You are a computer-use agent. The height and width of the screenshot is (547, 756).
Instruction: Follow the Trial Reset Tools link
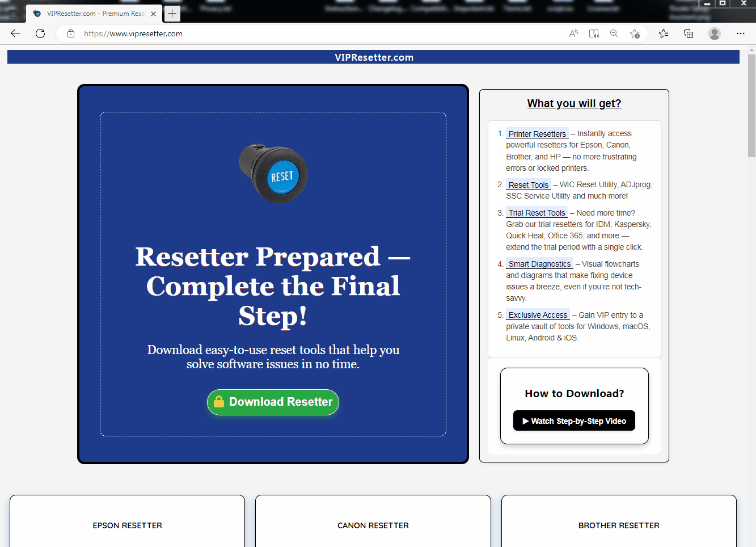[x=537, y=213]
